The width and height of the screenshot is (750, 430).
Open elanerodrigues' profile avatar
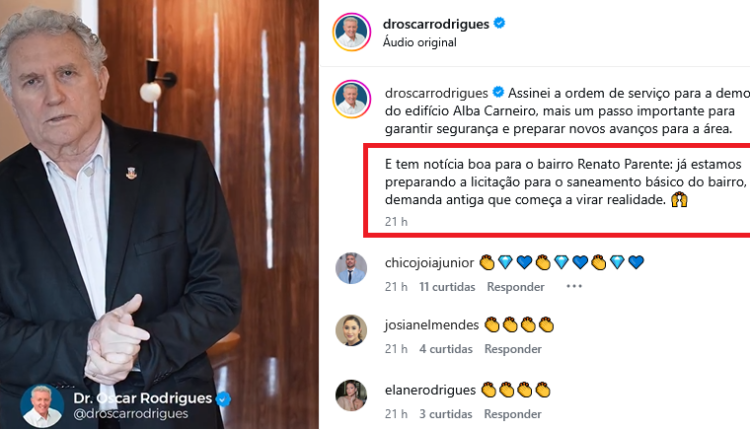tap(351, 396)
